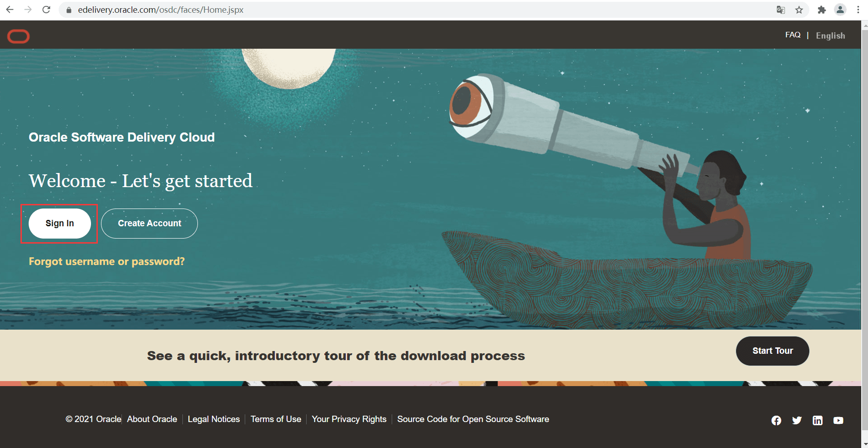The height and width of the screenshot is (448, 868).
Task: Click the Start Tour button
Action: point(772,351)
